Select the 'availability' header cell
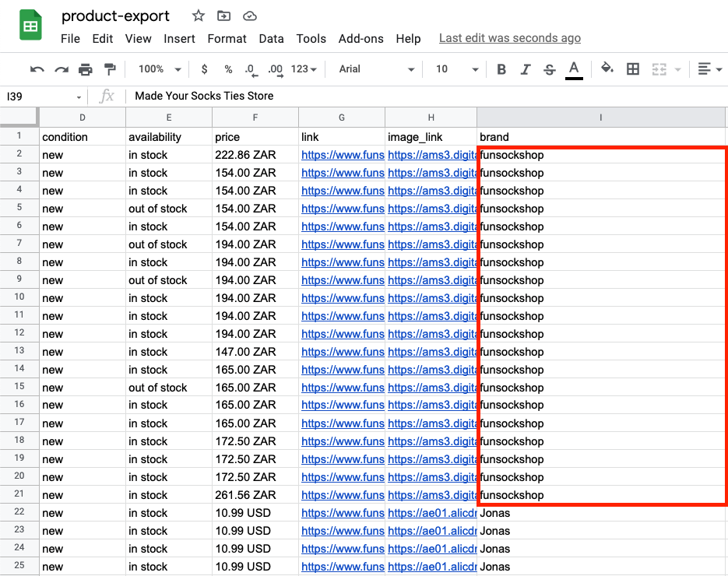Image resolution: width=728 pixels, height=576 pixels. click(x=169, y=137)
